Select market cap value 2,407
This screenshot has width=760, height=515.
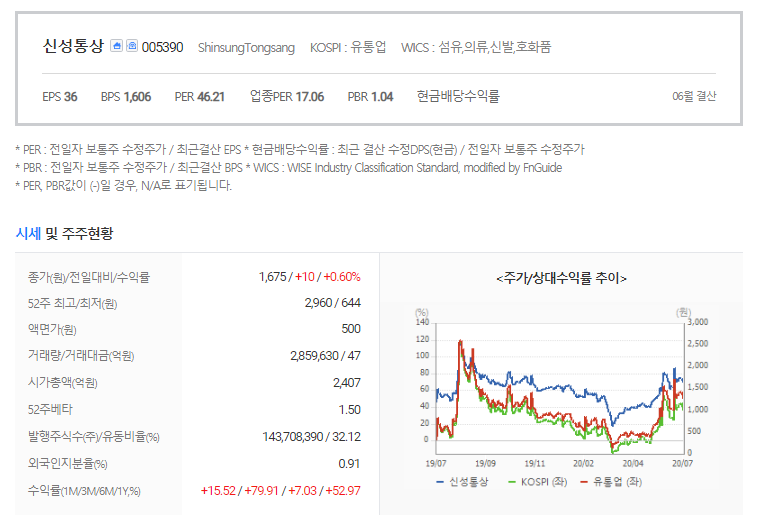pyautogui.click(x=347, y=383)
